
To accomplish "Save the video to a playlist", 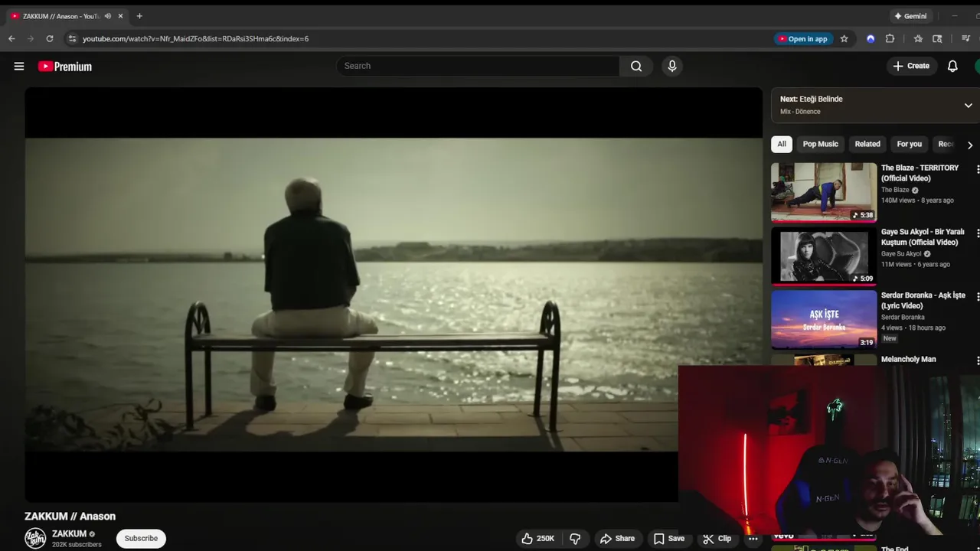I will [x=668, y=539].
